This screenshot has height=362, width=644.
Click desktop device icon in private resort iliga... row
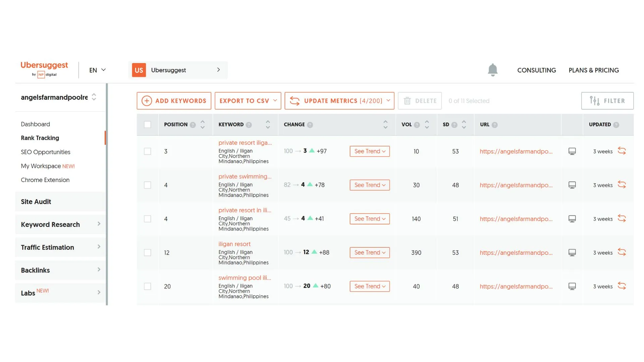click(572, 151)
